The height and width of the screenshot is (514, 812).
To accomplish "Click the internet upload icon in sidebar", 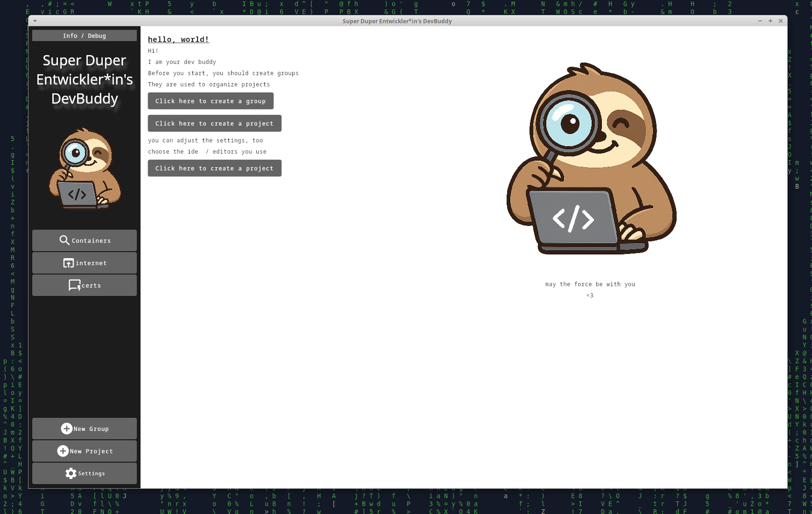I will pos(69,263).
